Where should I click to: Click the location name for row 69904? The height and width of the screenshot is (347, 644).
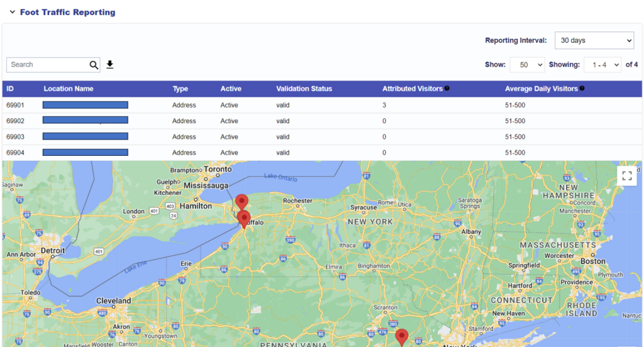pos(86,152)
